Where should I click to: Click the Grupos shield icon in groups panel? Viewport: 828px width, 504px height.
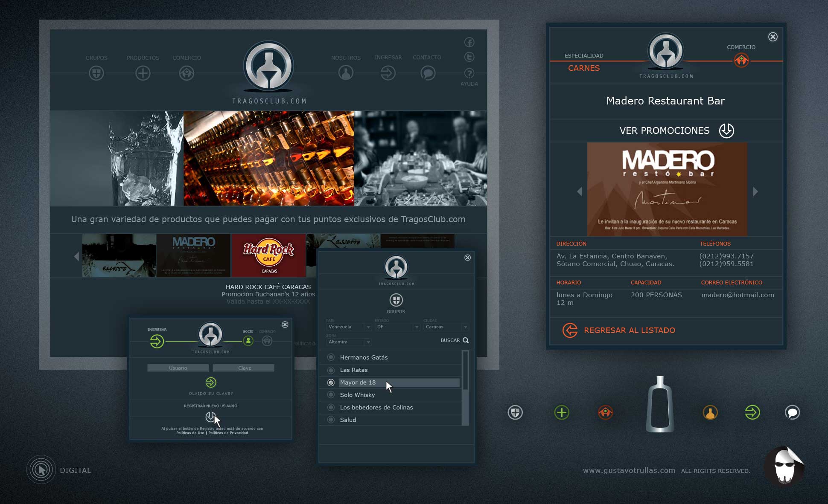pos(396,300)
